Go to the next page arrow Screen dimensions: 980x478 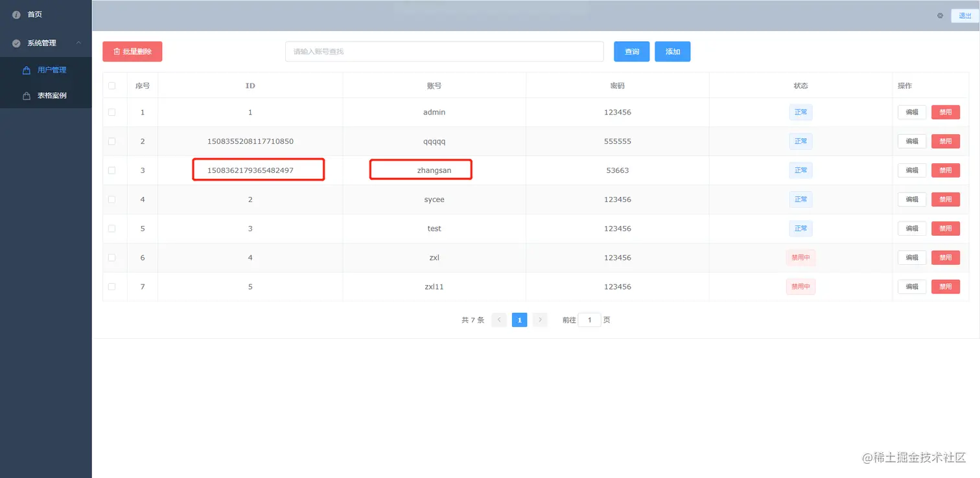(540, 320)
